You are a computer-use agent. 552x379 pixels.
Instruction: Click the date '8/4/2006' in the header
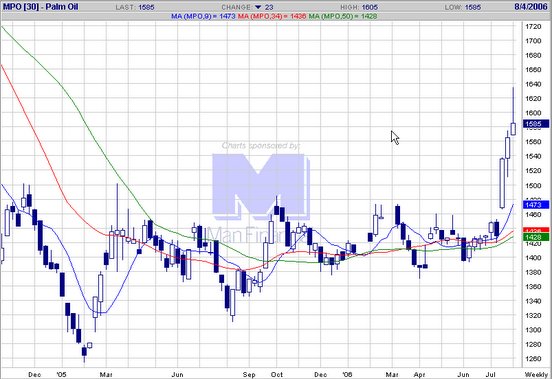(531, 7)
